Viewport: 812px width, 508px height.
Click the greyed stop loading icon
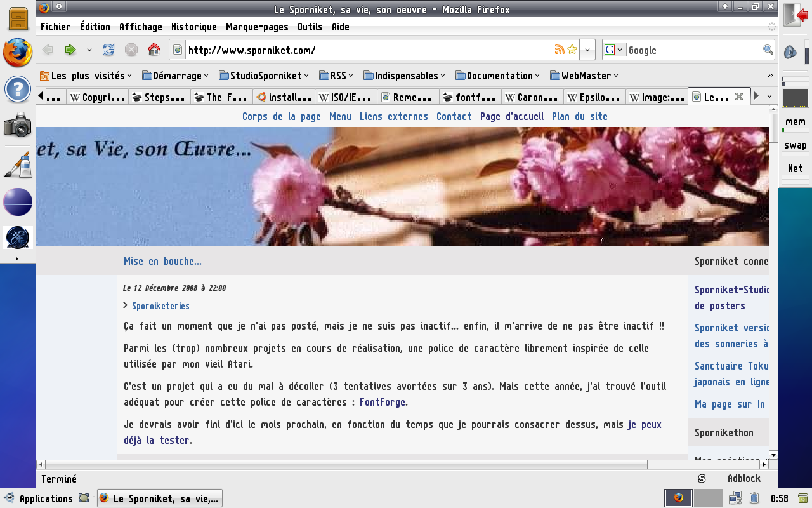pyautogui.click(x=131, y=50)
